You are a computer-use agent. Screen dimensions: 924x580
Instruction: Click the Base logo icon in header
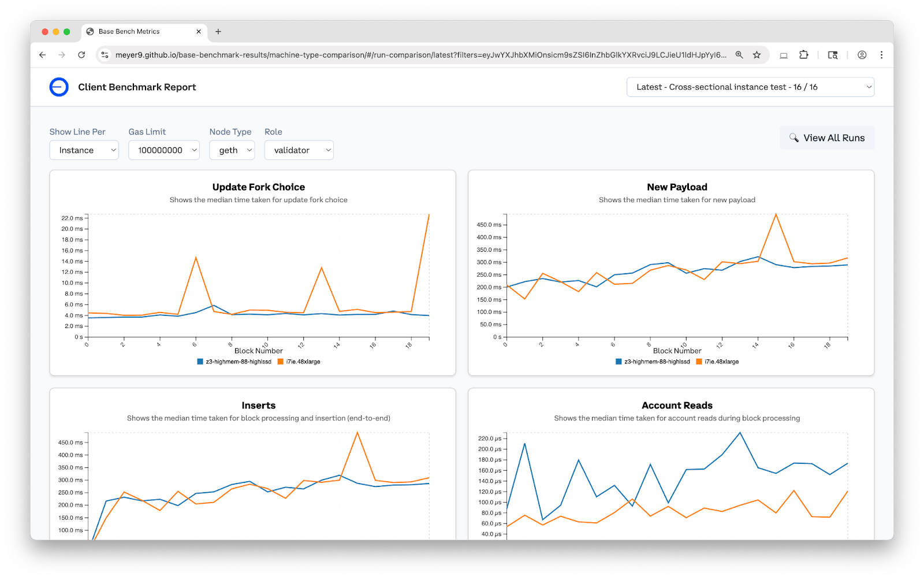[x=59, y=87]
